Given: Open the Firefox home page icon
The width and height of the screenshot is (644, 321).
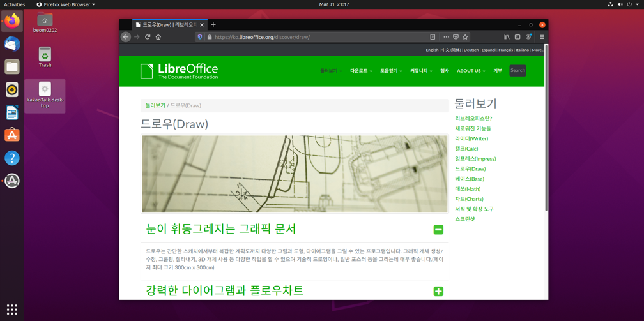Looking at the screenshot, I should 158,36.
